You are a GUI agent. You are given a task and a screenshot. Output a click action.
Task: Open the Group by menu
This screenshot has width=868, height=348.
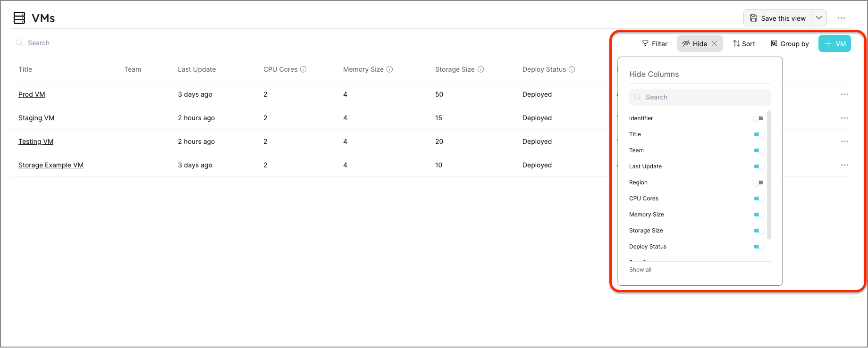click(x=790, y=43)
